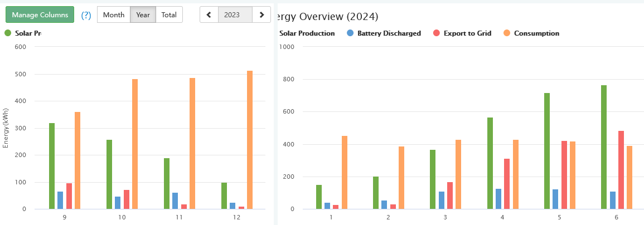This screenshot has height=225, width=644.
Task: Switch to the Total view tab
Action: point(169,15)
